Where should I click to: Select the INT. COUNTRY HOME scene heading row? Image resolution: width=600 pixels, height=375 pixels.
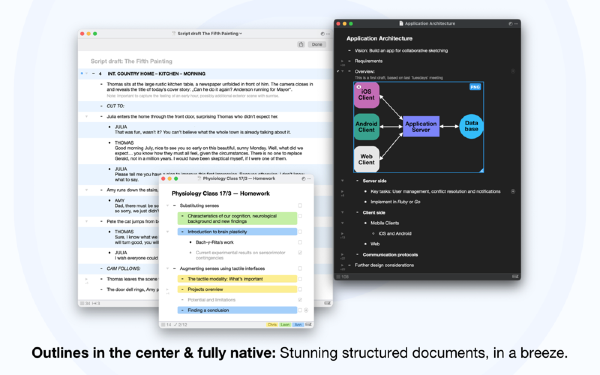(x=205, y=73)
